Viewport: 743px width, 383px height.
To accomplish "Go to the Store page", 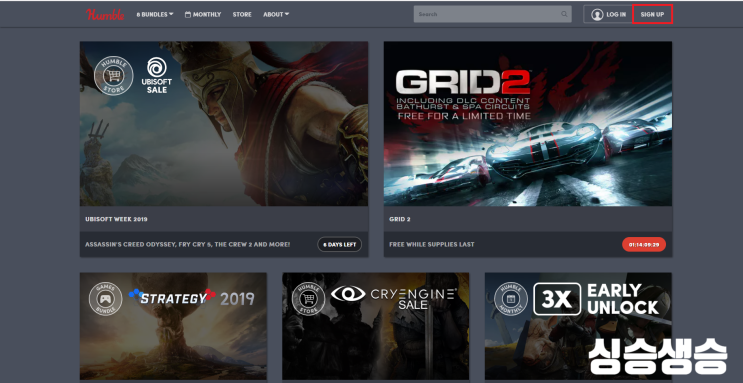I will point(242,14).
